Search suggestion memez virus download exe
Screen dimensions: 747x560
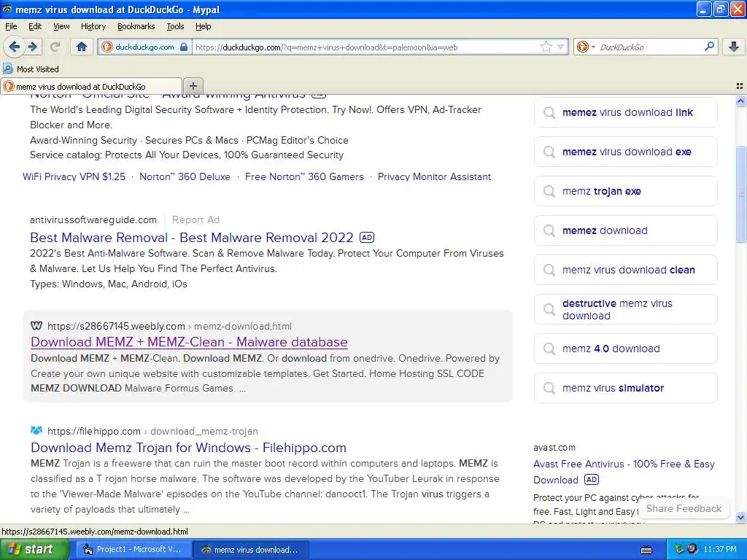coord(625,152)
